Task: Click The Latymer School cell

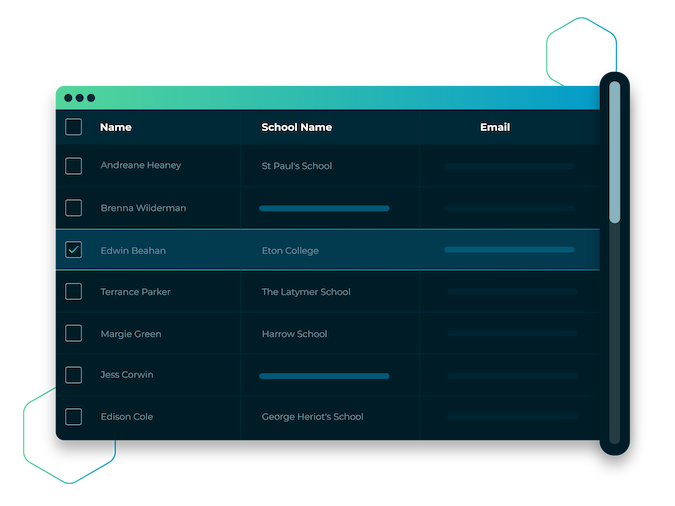Action: [x=306, y=292]
